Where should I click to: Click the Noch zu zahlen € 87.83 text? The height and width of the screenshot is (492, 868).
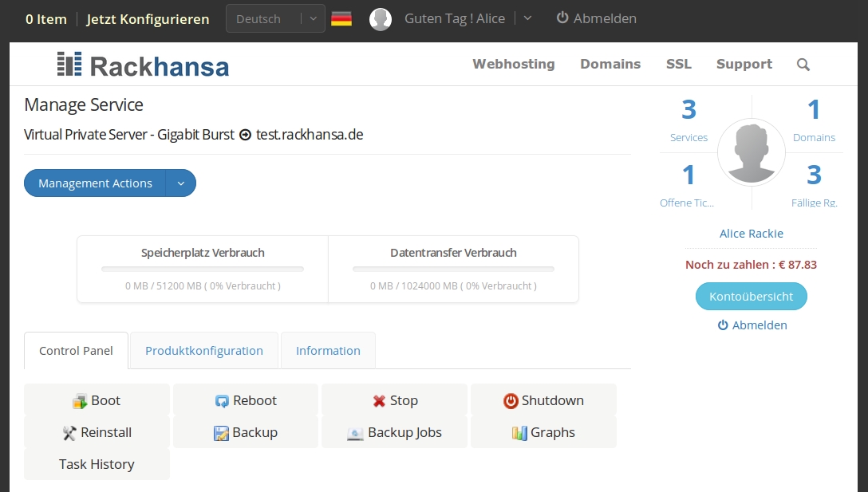click(x=752, y=265)
